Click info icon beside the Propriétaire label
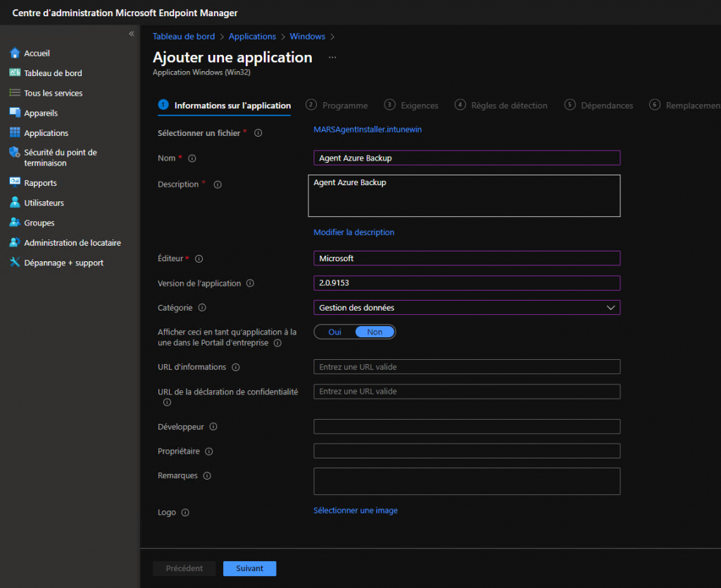The image size is (721, 588). pyautogui.click(x=208, y=451)
